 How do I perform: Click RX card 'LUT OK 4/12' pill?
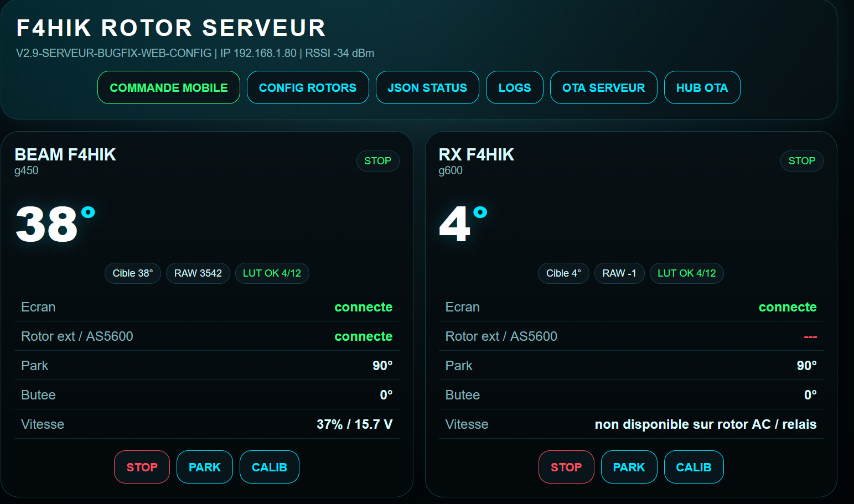687,273
